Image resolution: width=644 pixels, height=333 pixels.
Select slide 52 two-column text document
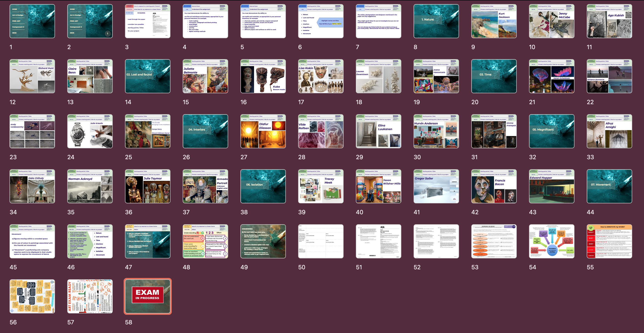436,241
